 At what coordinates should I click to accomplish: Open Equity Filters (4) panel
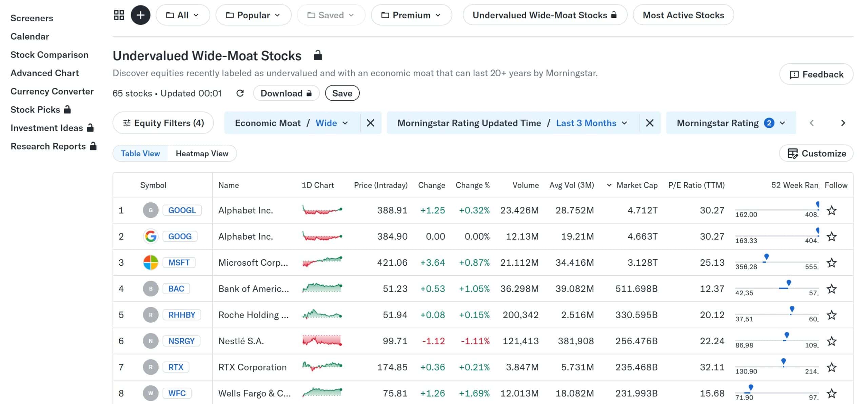(x=163, y=123)
